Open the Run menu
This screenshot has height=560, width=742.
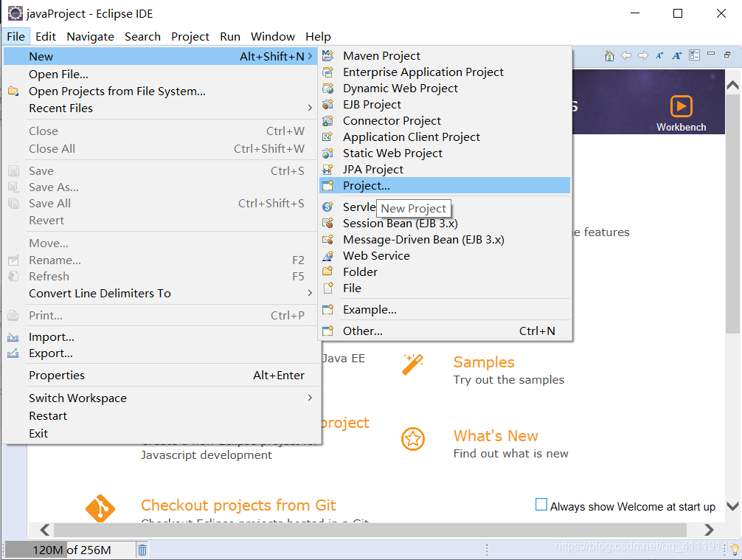click(x=230, y=36)
